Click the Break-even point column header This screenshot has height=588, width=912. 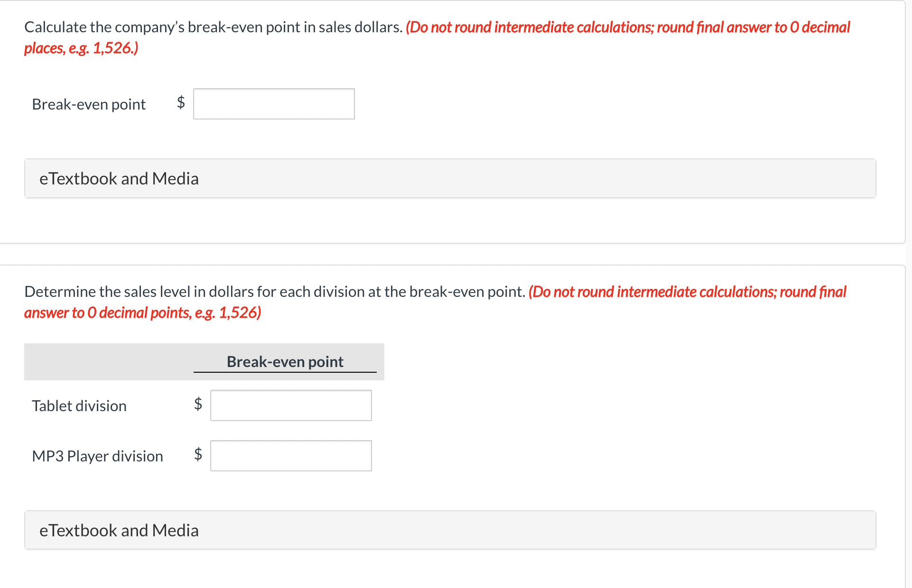pyautogui.click(x=285, y=361)
